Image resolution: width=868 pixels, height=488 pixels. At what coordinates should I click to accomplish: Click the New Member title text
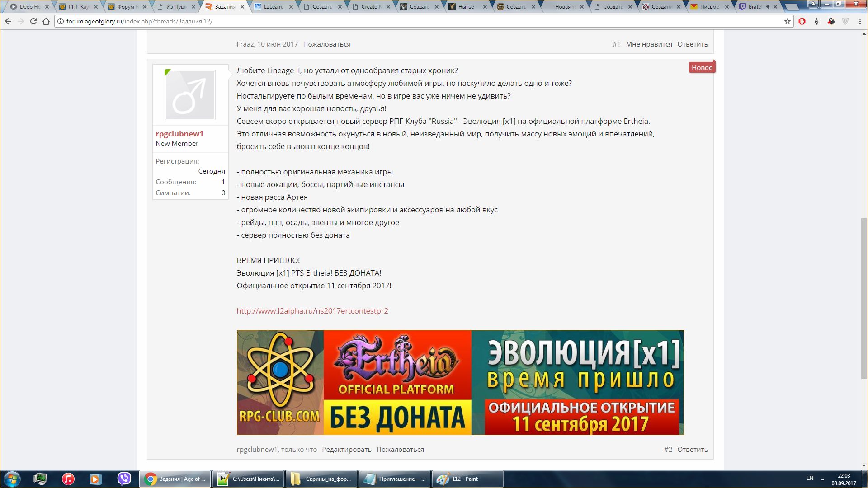tap(177, 144)
